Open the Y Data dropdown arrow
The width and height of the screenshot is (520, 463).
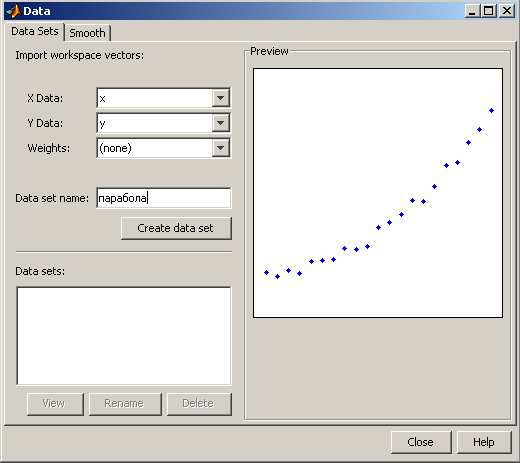tap(220, 123)
